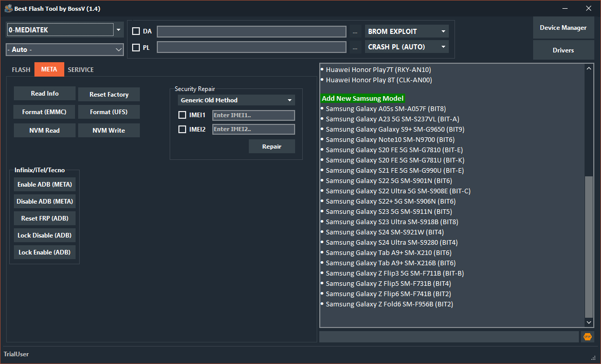Check the IMEI1 checkbox

click(x=183, y=115)
